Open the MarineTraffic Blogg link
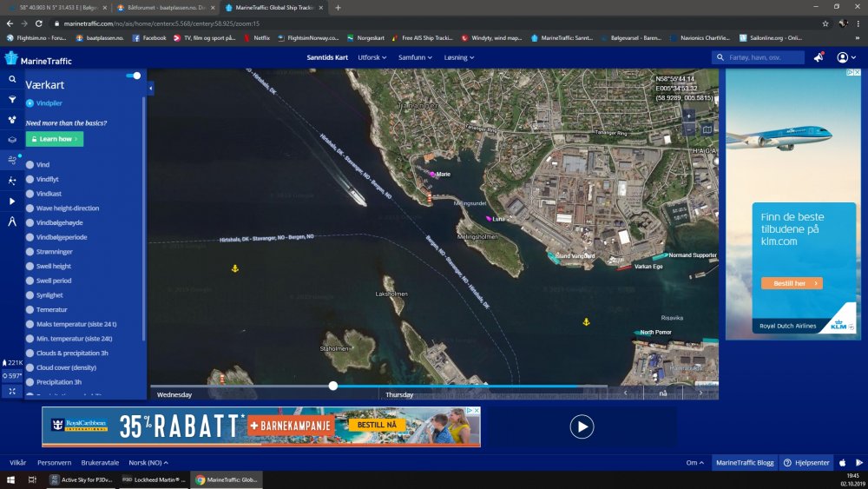868x489 pixels. (745, 462)
